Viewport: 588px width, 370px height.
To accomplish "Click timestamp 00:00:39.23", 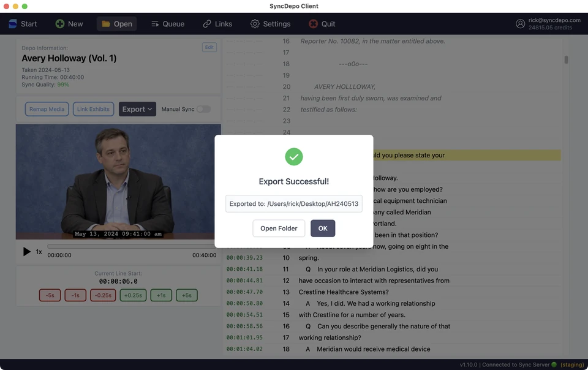I will tap(244, 258).
